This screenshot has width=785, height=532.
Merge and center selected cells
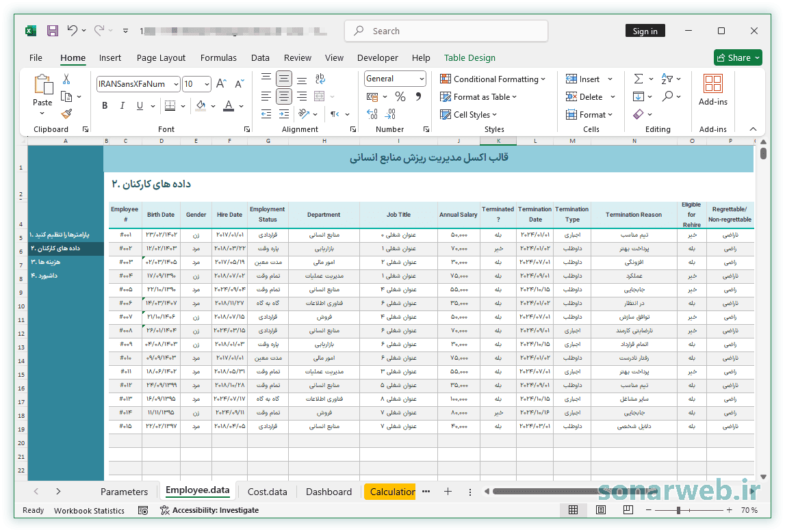coord(320,96)
